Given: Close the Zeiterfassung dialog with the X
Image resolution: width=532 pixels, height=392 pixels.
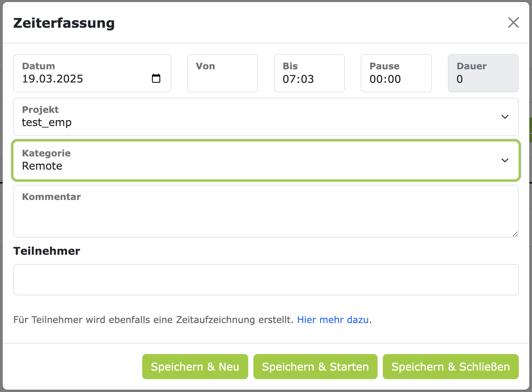Looking at the screenshot, I should (513, 23).
